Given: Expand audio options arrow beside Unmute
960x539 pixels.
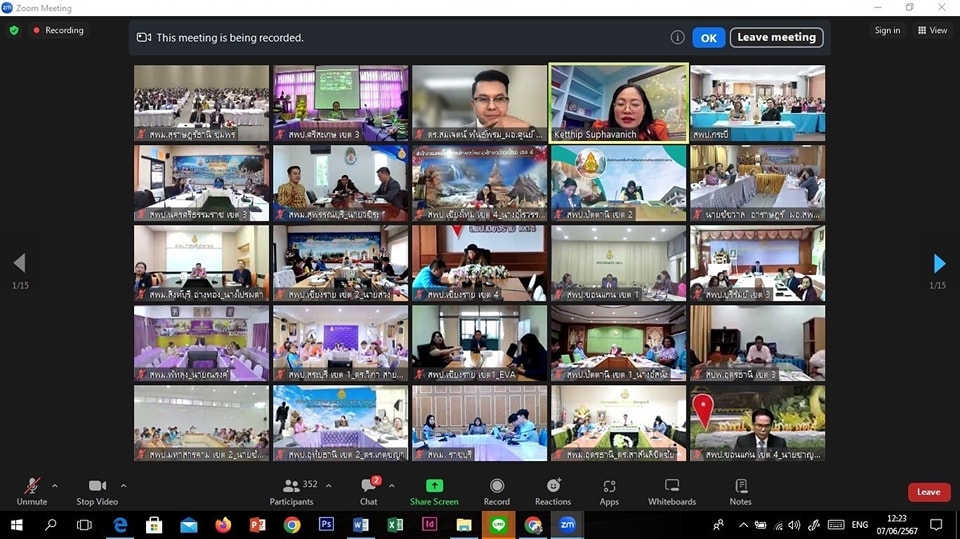Looking at the screenshot, I should pos(55,486).
